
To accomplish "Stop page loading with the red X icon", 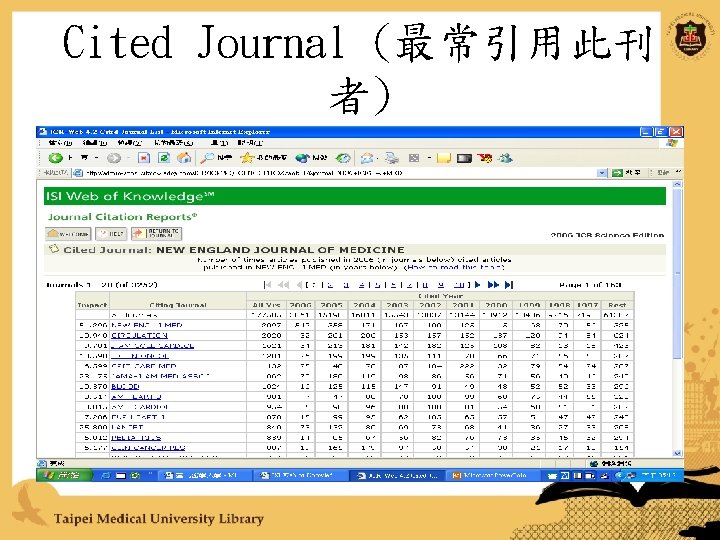I will pyautogui.click(x=144, y=158).
